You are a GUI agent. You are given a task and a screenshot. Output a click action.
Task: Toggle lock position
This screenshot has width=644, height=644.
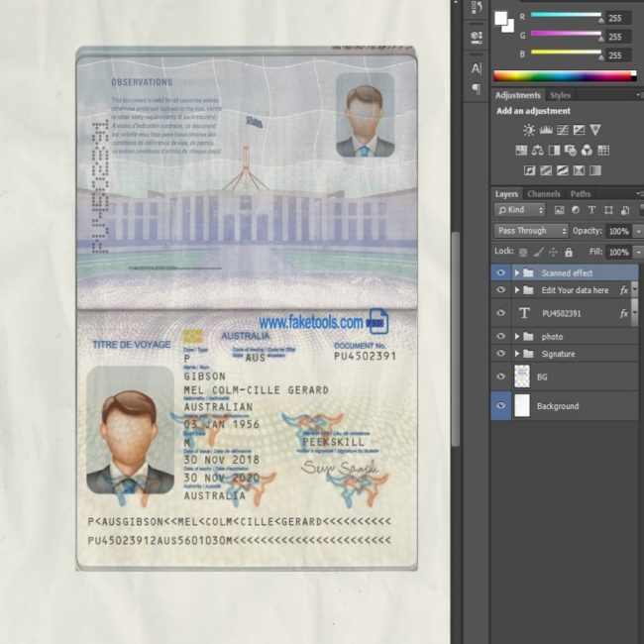[553, 253]
